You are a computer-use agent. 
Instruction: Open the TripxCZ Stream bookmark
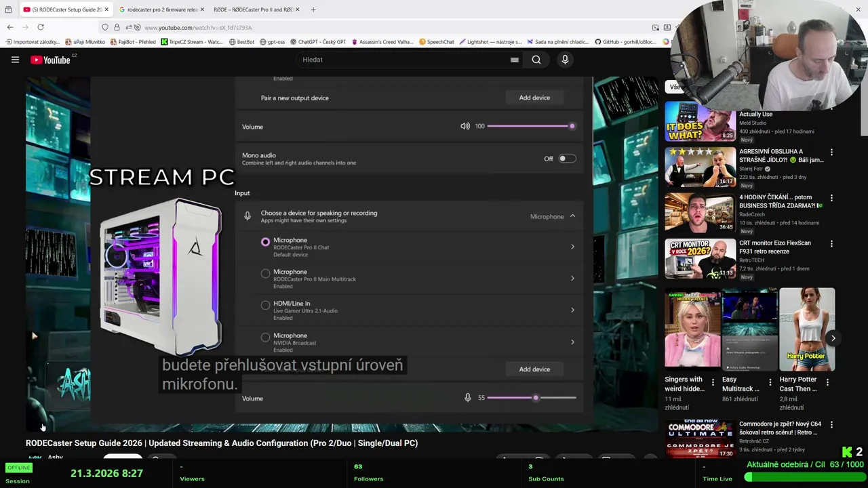[192, 41]
